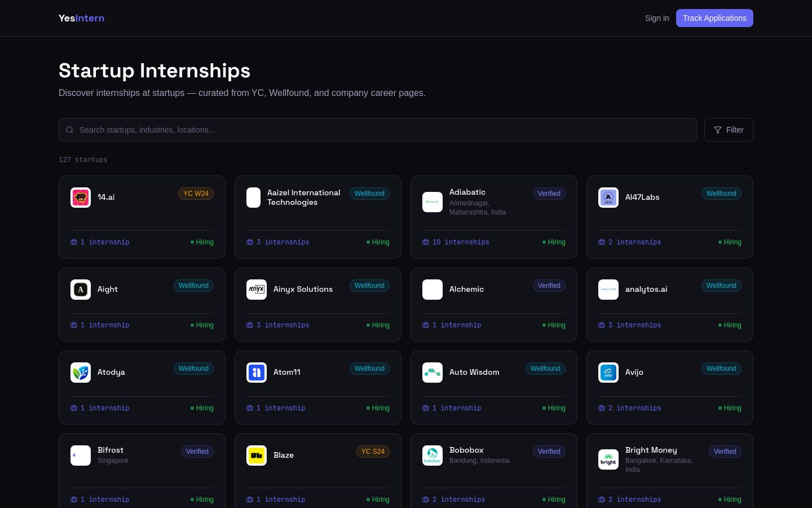This screenshot has width=812, height=508.
Task: Click the Bright Money logo
Action: coord(608,460)
